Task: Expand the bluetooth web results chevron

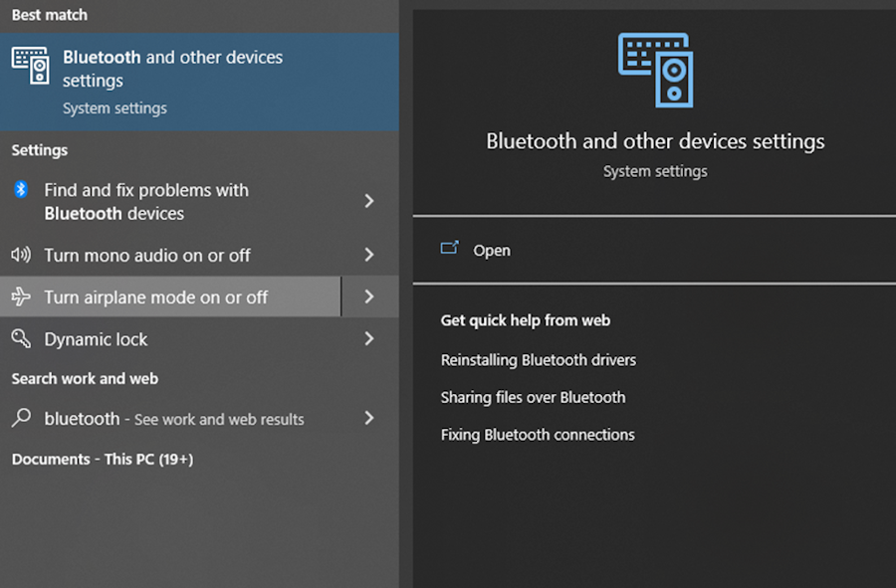Action: pos(369,419)
